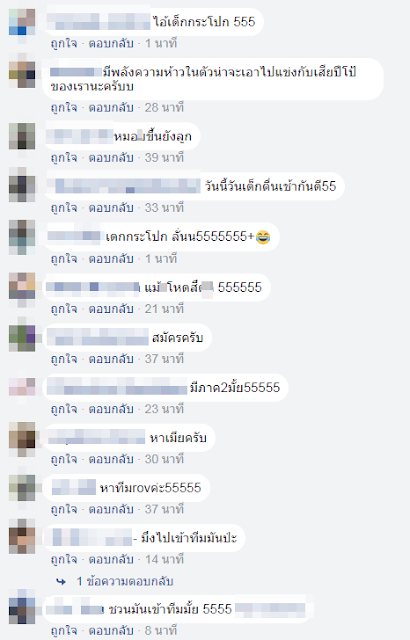Screen dimensions: 410x640
Task: Click ตอบกลับ under แม่โหด 555555 comment
Action: point(111,309)
